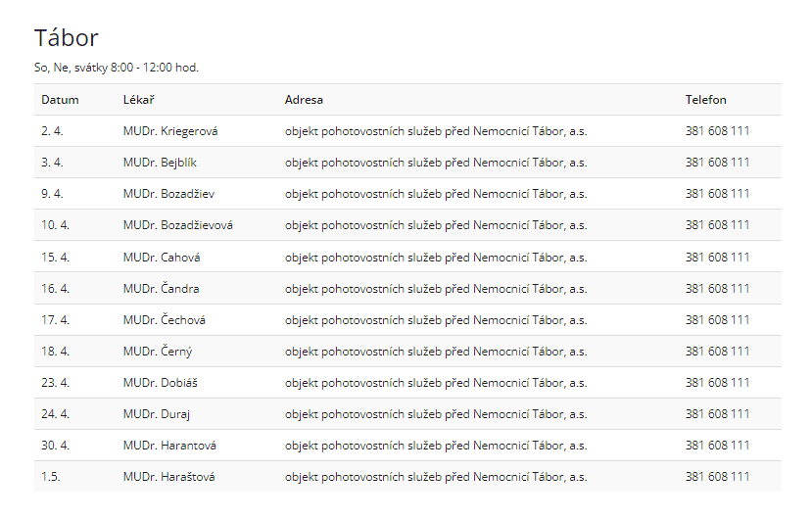This screenshot has width=812, height=519.
Task: Click the date 9. 4. cell
Action: coord(52,194)
